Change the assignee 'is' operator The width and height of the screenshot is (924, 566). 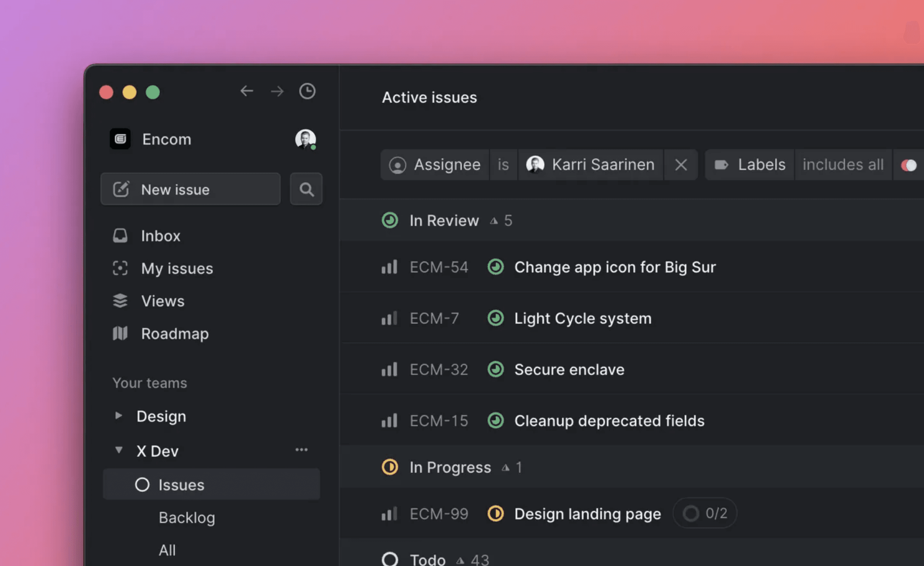[503, 165]
